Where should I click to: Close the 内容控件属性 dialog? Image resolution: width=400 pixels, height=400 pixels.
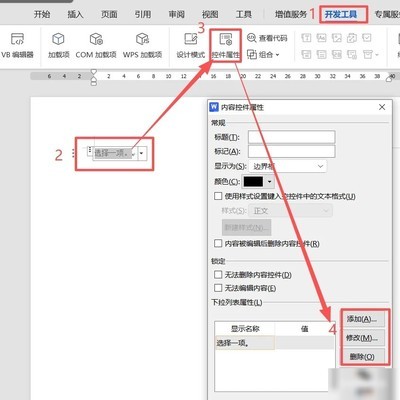click(x=382, y=107)
